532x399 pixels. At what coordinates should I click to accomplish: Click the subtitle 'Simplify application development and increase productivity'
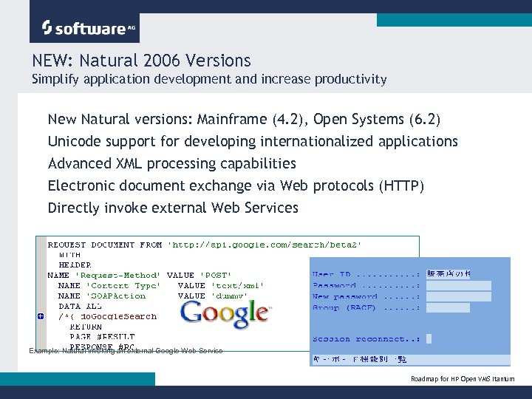(209, 79)
